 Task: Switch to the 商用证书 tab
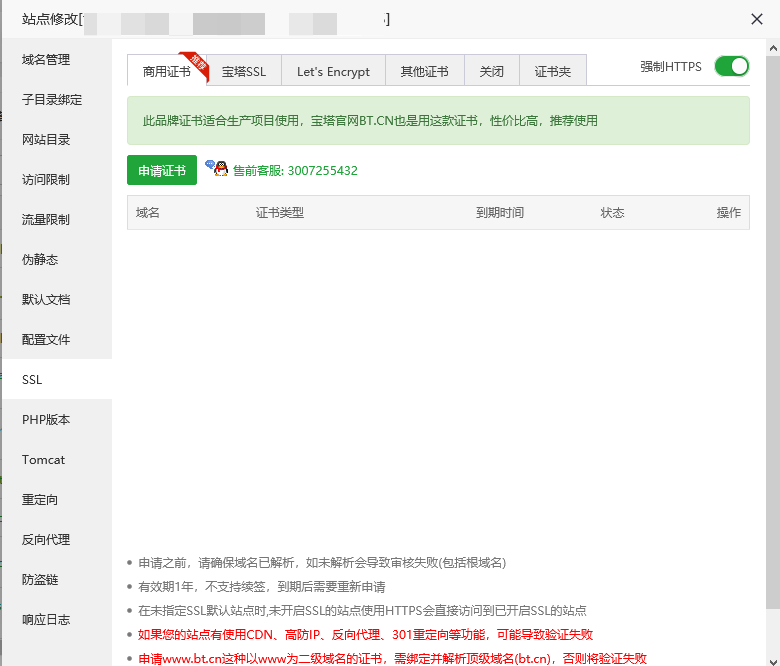point(167,71)
